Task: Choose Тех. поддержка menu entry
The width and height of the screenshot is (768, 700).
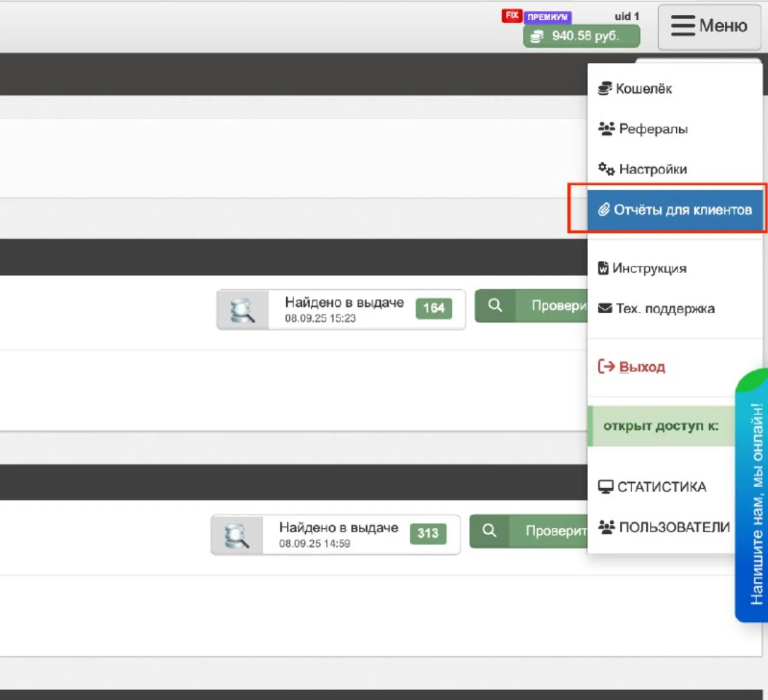Action: click(675, 308)
